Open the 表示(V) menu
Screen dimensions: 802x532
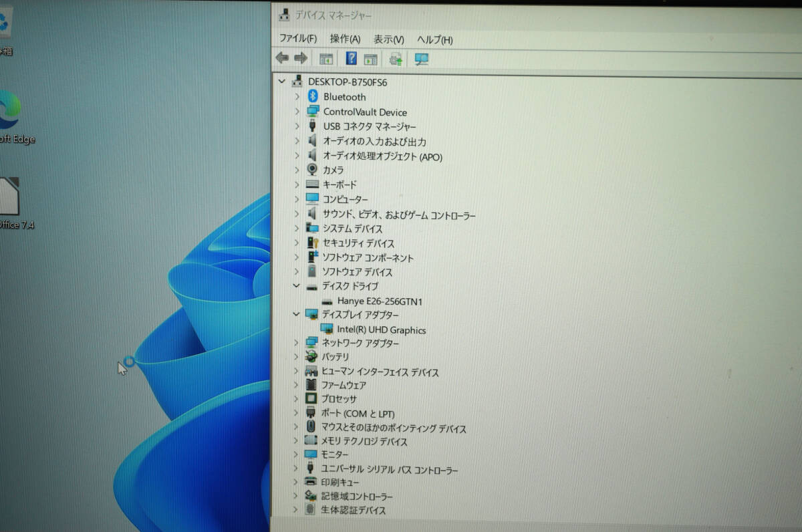click(x=388, y=39)
